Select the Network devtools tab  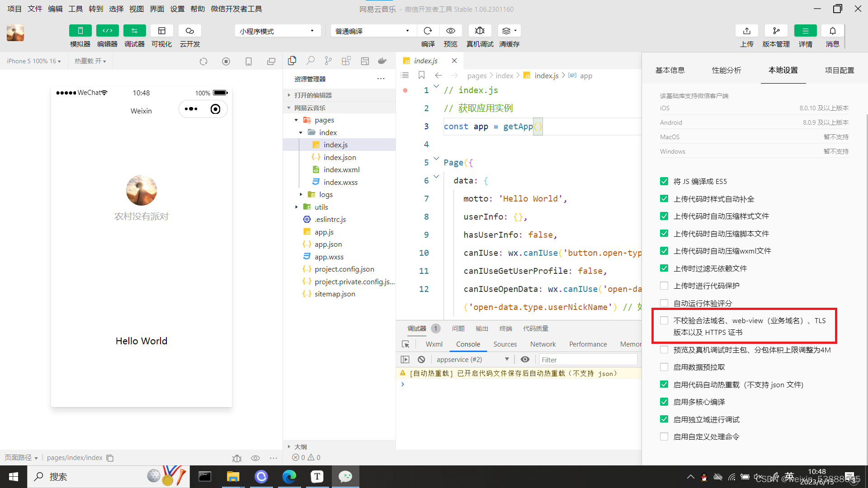point(542,344)
